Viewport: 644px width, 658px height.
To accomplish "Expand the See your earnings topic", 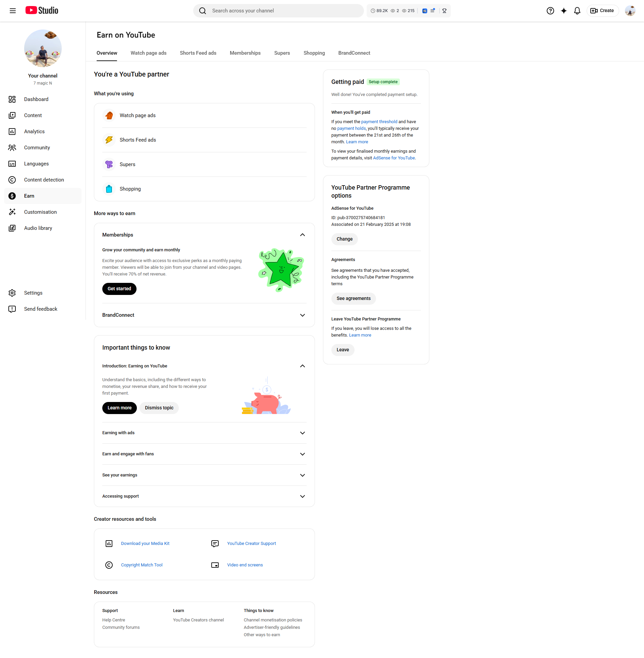I will (302, 475).
